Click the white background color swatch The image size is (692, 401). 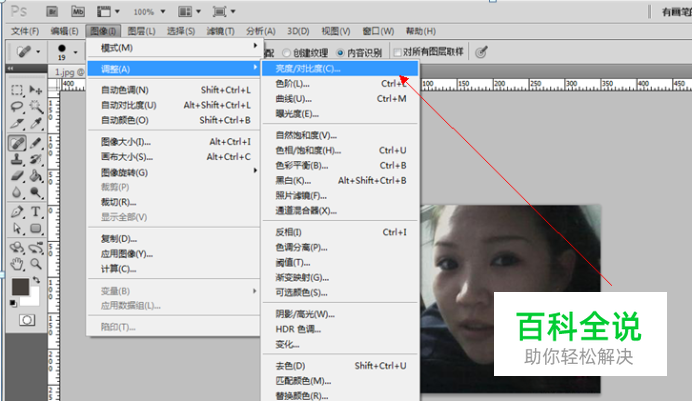click(33, 300)
